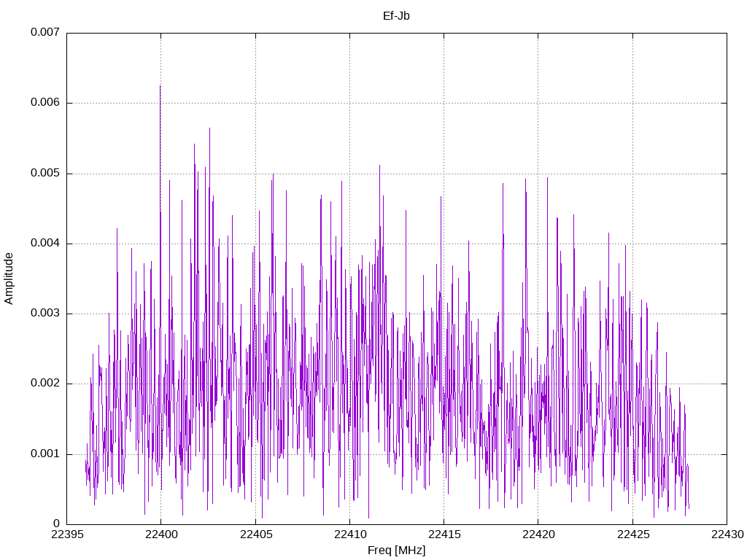Click the tallest spectrum peak near 22400 MHz
This screenshot has width=747, height=560.
tap(160, 86)
